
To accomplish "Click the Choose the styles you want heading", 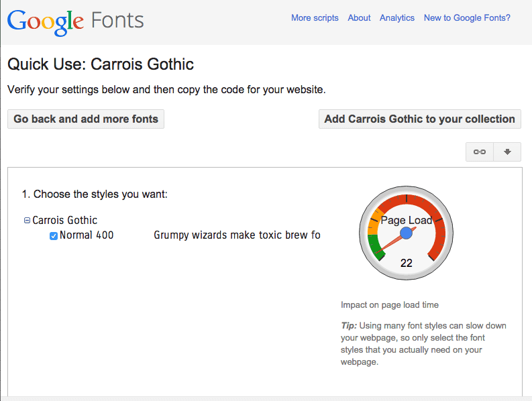I will pyautogui.click(x=95, y=194).
